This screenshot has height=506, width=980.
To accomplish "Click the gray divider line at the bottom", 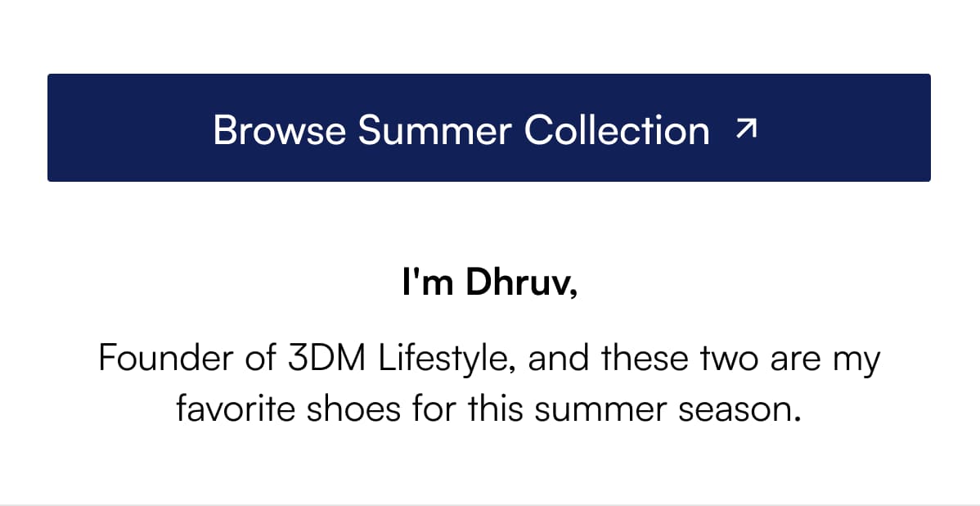I will tap(489, 504).
